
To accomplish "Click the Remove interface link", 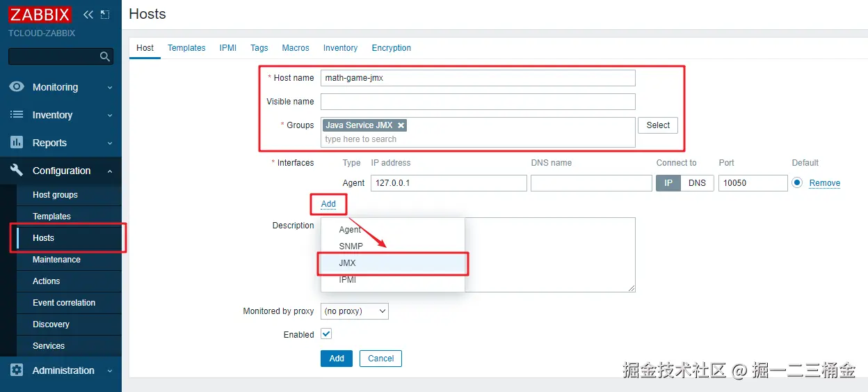I will point(825,183).
